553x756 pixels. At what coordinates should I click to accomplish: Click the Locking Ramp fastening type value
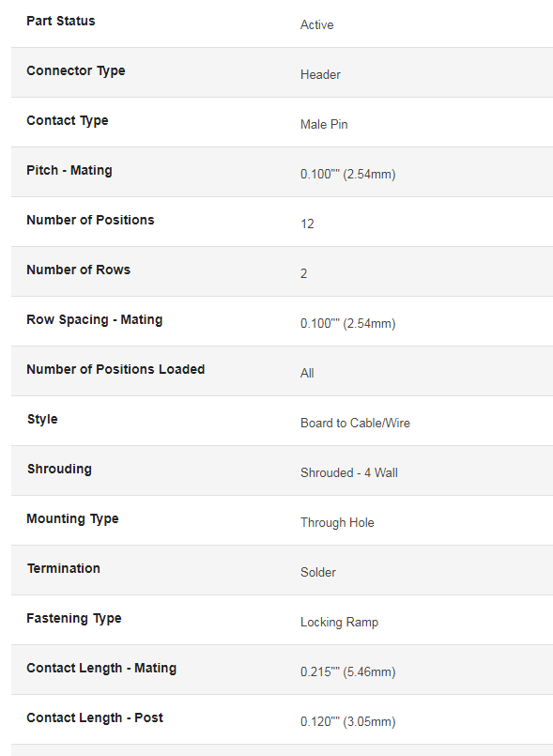340,623
